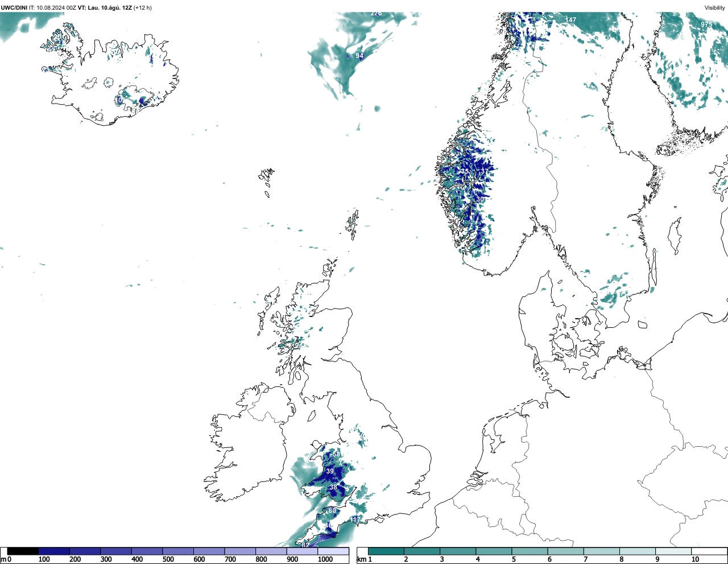The height and width of the screenshot is (564, 728).
Task: Click the 100–200 m dark blue swatch
Action: click(x=54, y=551)
